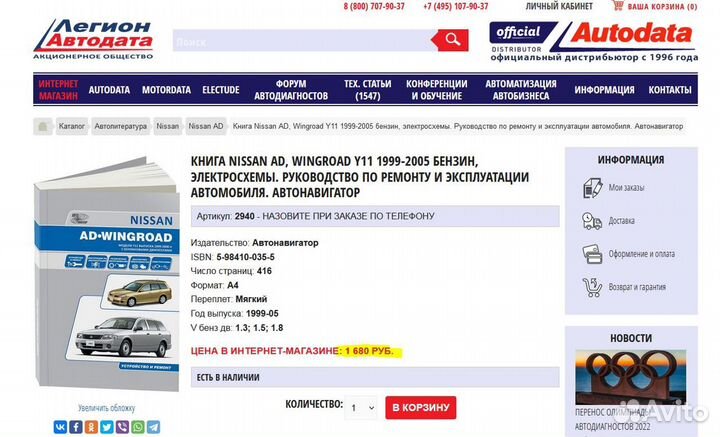Screen dimensions: 720x437
Task: Share the page via WhatsApp
Action: 138,427
